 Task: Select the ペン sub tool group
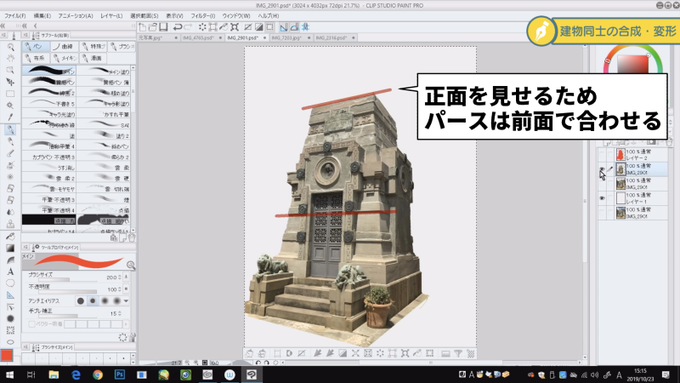pyautogui.click(x=36, y=46)
